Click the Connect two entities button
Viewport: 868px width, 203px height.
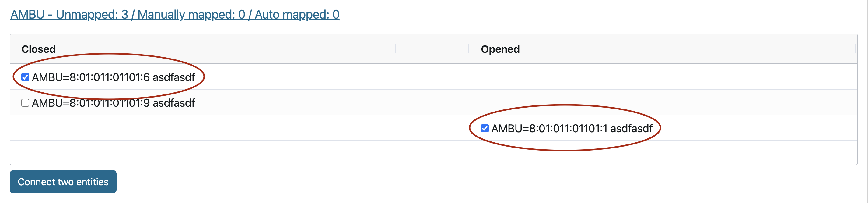pyautogui.click(x=63, y=182)
